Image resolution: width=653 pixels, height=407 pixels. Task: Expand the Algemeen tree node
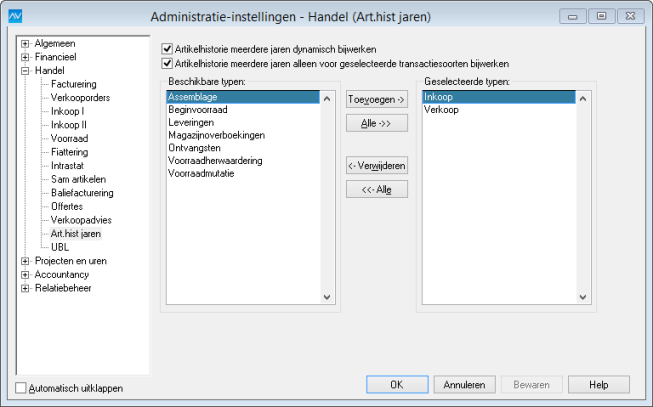[25, 44]
